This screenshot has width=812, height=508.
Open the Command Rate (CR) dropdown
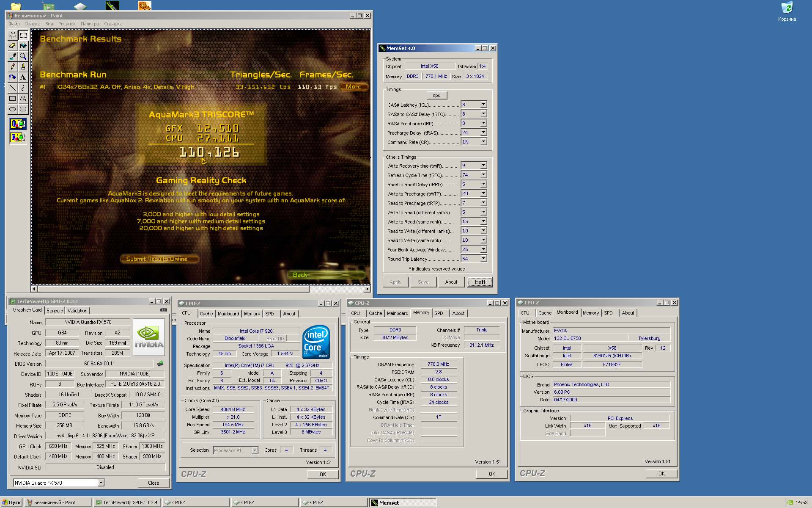point(484,142)
